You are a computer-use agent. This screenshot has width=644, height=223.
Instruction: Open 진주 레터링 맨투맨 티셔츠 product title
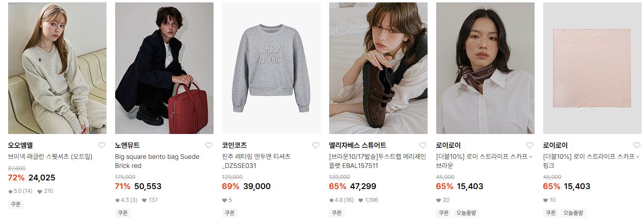pos(256,161)
